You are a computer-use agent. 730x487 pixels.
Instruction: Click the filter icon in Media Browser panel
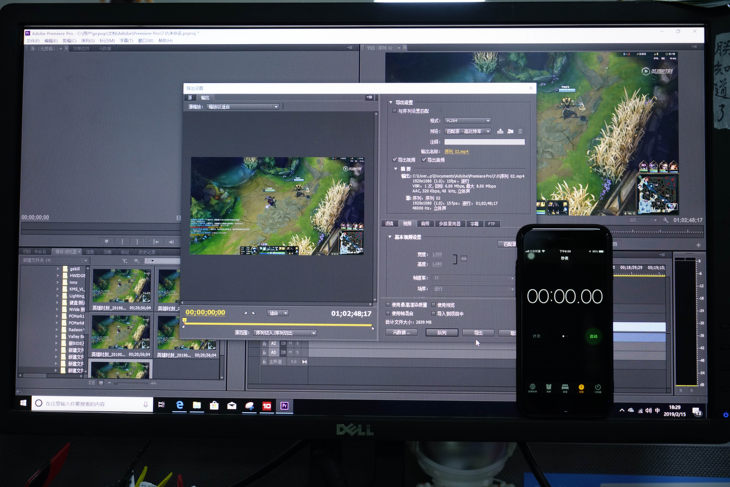pos(124,260)
